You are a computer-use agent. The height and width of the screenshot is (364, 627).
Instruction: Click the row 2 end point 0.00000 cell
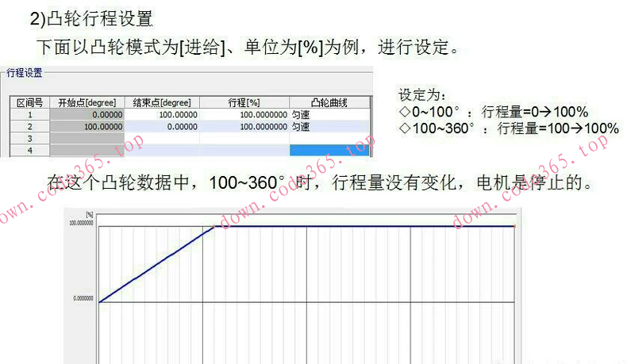point(162,127)
